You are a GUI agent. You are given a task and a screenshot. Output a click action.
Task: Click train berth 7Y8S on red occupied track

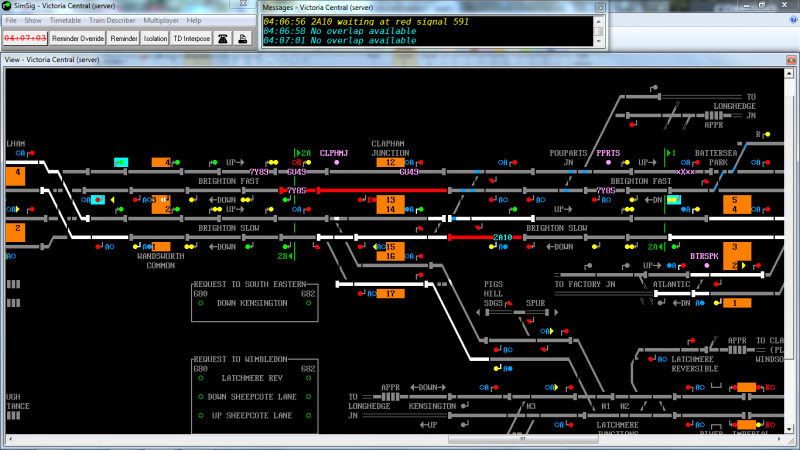click(x=296, y=190)
